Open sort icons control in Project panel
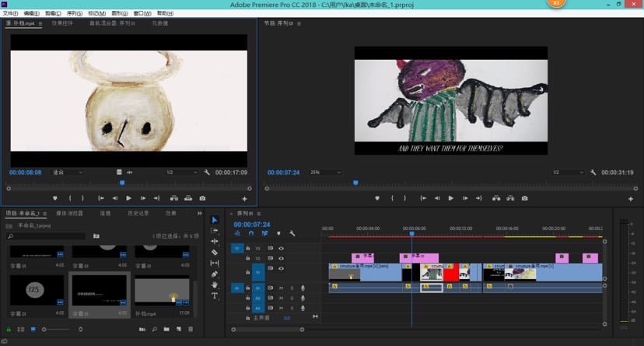Viewport: 644px width, 346px height. (x=81, y=329)
